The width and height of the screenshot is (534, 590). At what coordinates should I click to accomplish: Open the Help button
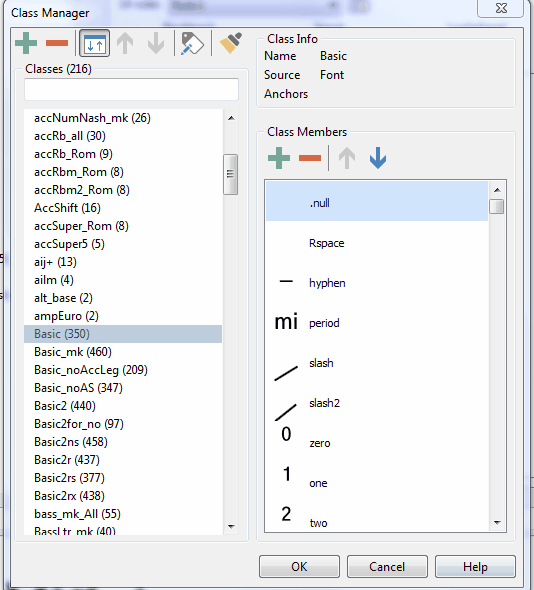(475, 566)
